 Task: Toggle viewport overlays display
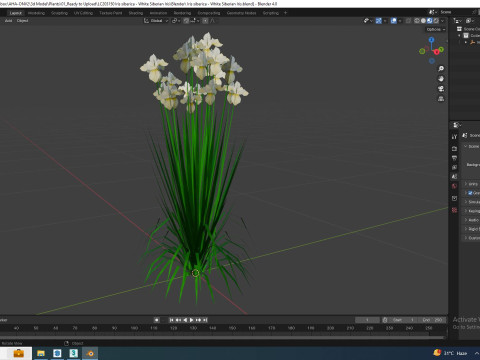click(394, 21)
